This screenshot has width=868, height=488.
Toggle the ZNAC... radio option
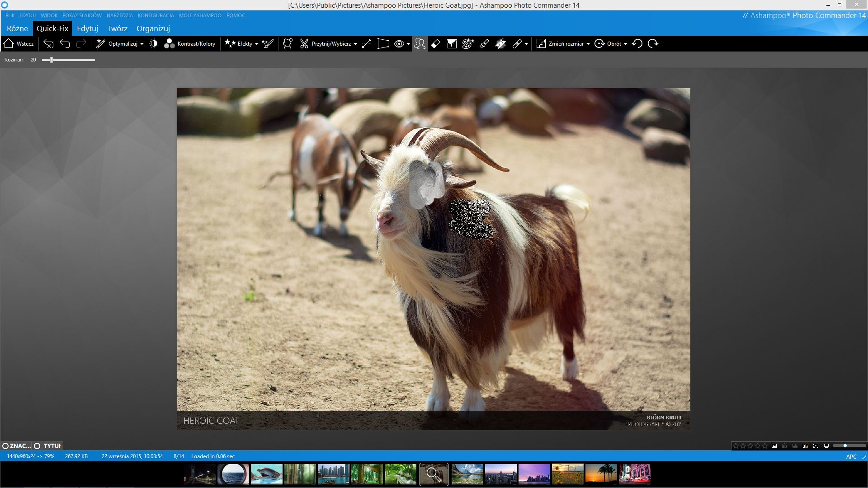[5, 446]
